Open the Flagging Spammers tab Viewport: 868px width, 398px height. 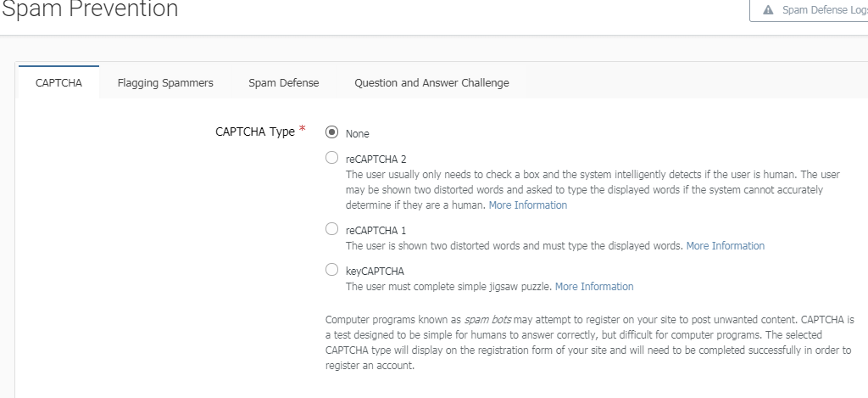[x=165, y=82]
